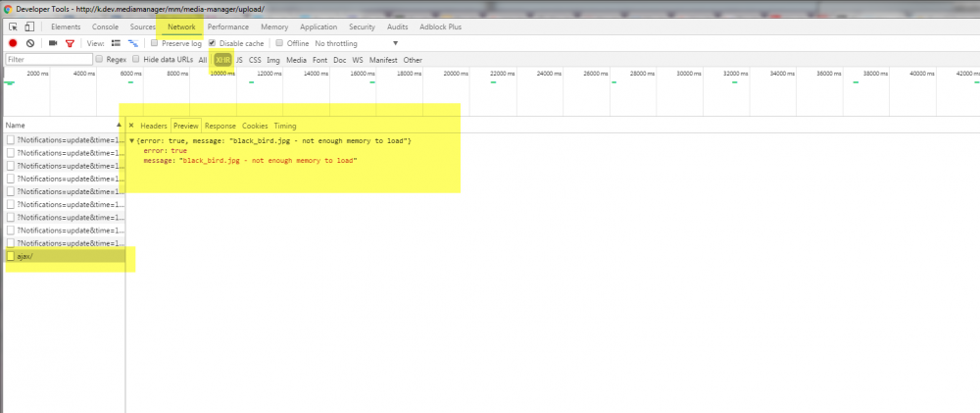Collapse the JSON error object triangle
Screen dimensions: 980x413
tap(132, 141)
